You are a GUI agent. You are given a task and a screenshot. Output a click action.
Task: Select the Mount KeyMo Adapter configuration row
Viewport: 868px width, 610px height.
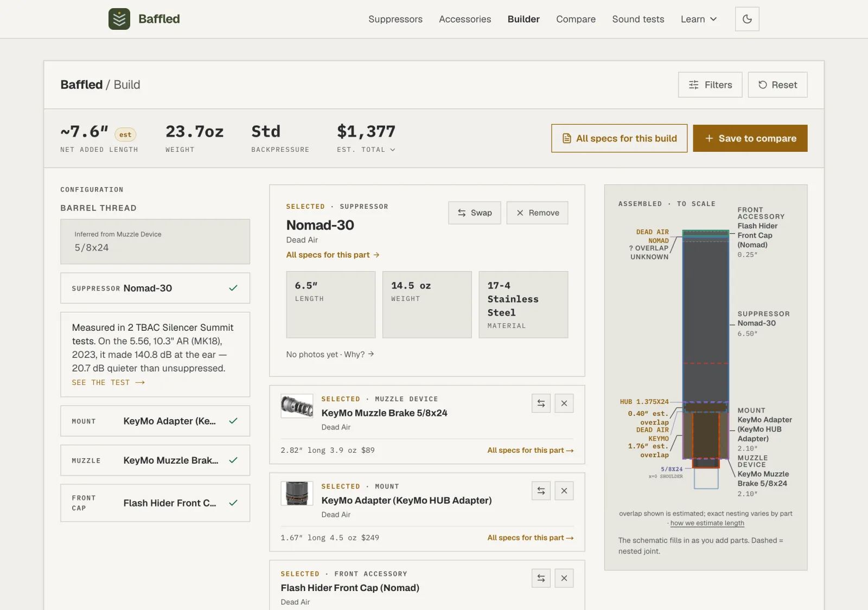click(x=155, y=421)
